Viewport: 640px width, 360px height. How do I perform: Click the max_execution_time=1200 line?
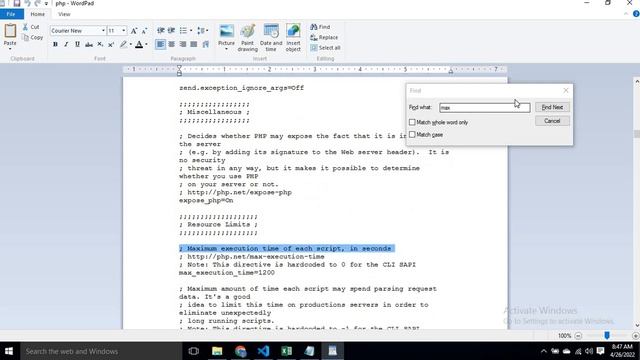click(227, 273)
